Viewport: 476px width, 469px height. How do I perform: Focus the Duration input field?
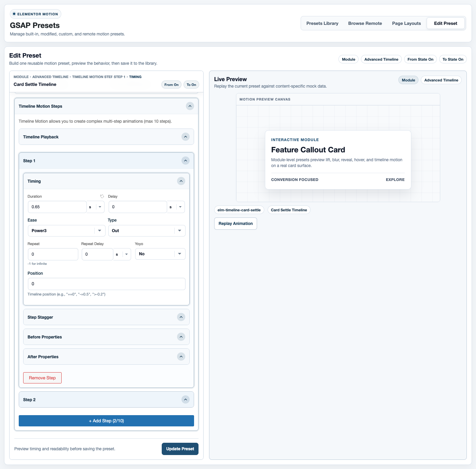click(57, 207)
